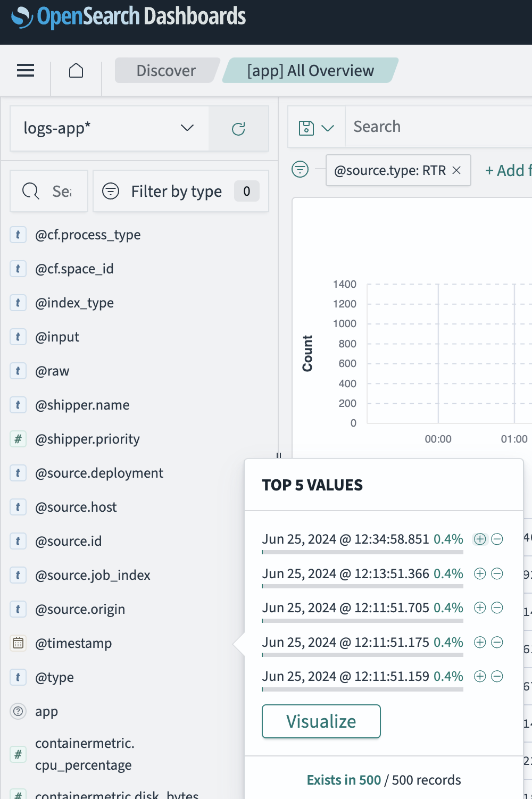Viewport: 532px width, 799px height.
Task: Filter out value 12:11:51.705 with minus
Action: [497, 607]
